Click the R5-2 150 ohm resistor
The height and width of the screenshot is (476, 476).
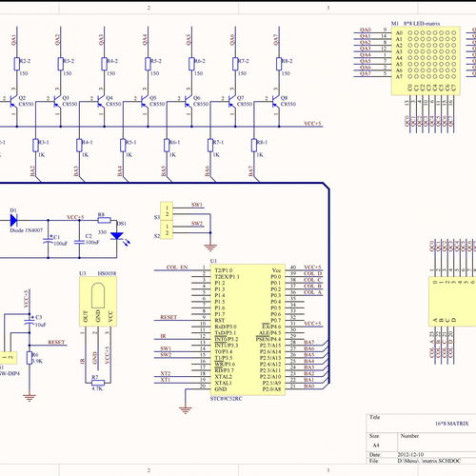click(x=148, y=64)
